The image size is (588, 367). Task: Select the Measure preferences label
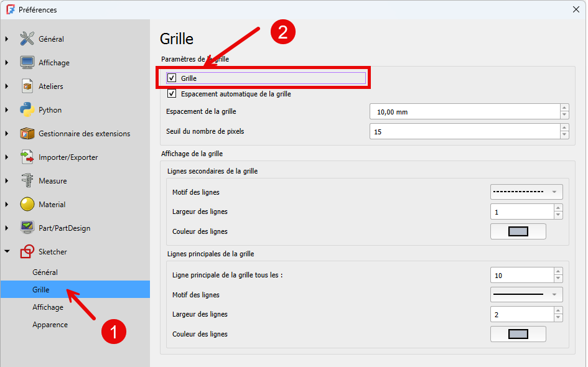[x=52, y=180]
